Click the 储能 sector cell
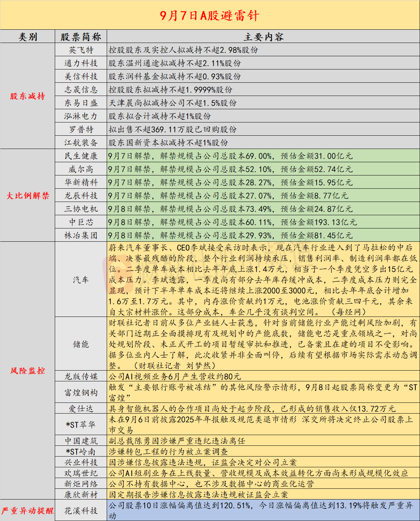 (81, 344)
